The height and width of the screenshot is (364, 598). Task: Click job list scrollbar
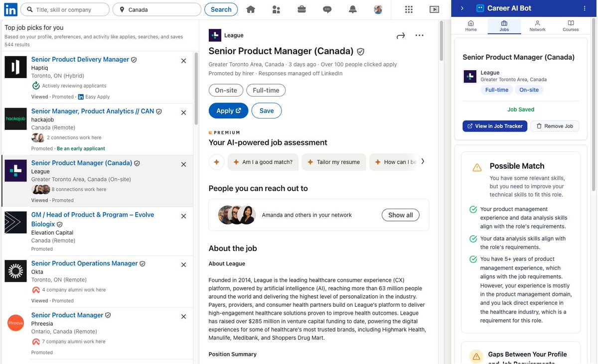pos(196,90)
